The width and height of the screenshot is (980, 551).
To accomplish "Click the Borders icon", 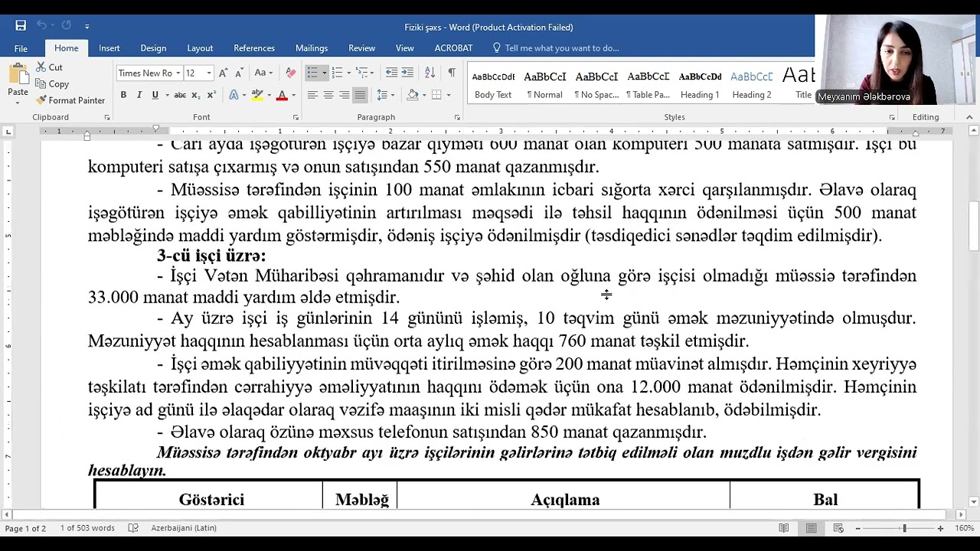I will [436, 95].
